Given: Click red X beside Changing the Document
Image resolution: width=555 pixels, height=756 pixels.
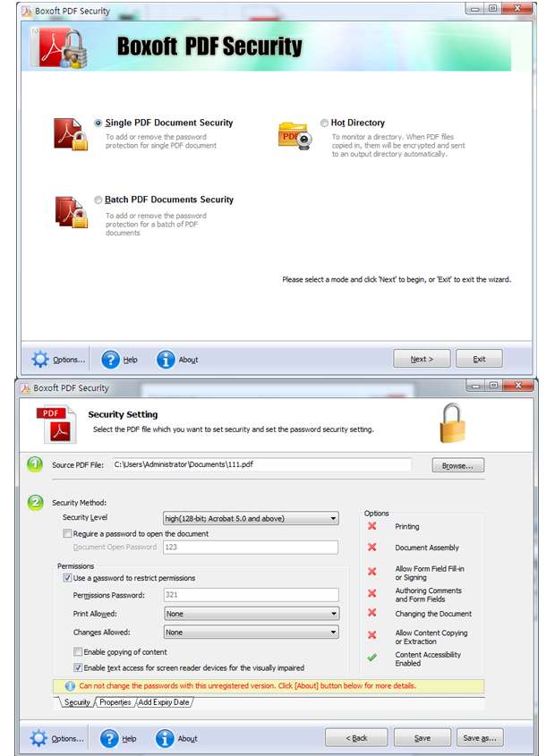Looking at the screenshot, I should tap(372, 613).
